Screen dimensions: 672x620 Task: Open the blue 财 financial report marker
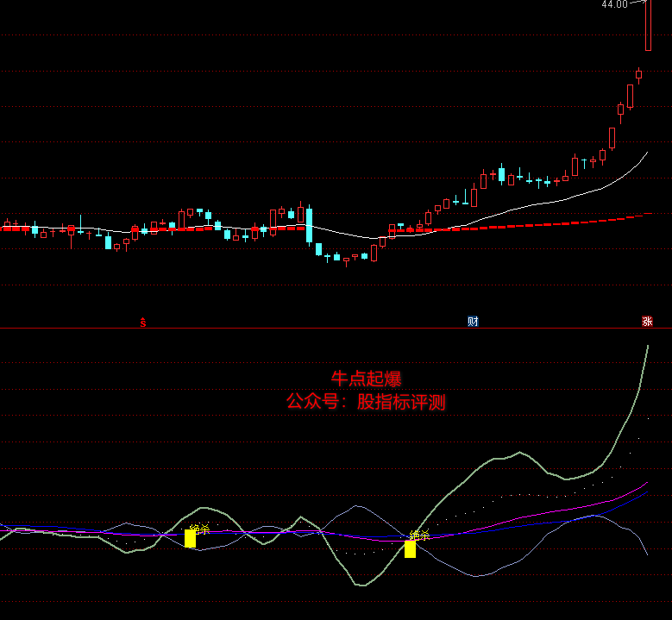coord(473,322)
